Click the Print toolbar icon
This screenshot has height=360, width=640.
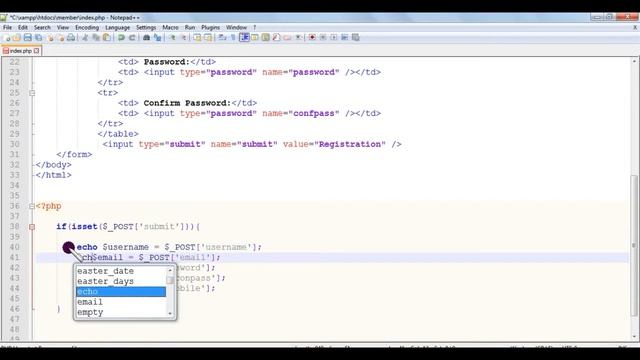point(71,38)
